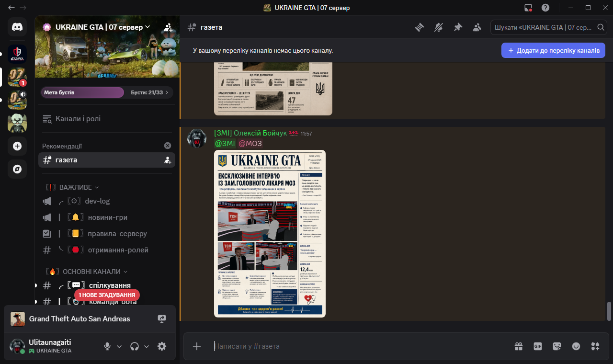This screenshot has height=364, width=613.
Task: Click the Add a Server plus button
Action: (x=17, y=146)
